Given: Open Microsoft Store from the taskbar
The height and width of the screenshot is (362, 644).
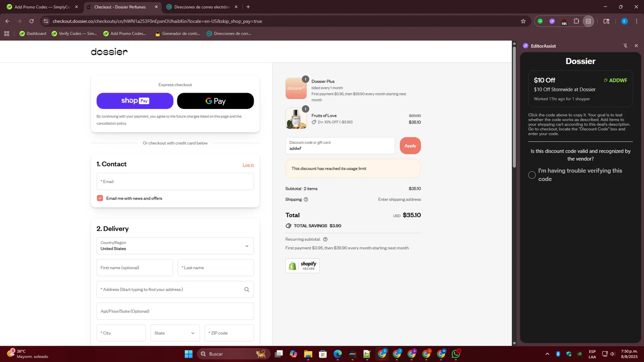Looking at the screenshot, I should (323, 354).
